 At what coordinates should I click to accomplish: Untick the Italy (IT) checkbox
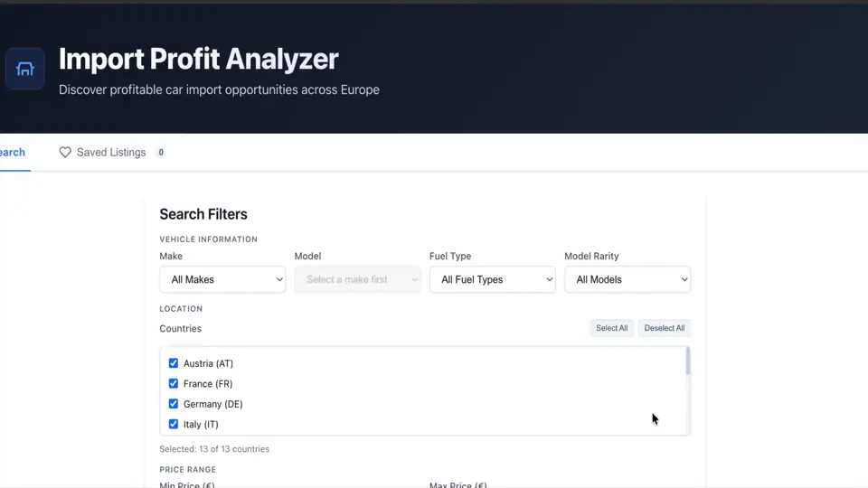[x=174, y=425]
